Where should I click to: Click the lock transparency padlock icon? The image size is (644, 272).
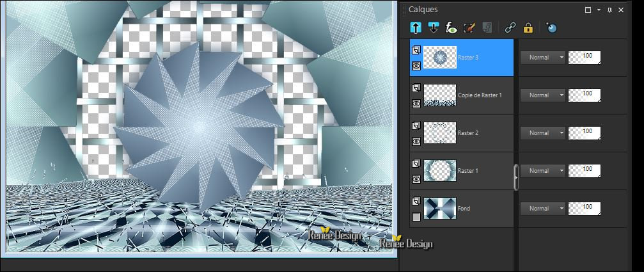click(x=528, y=28)
